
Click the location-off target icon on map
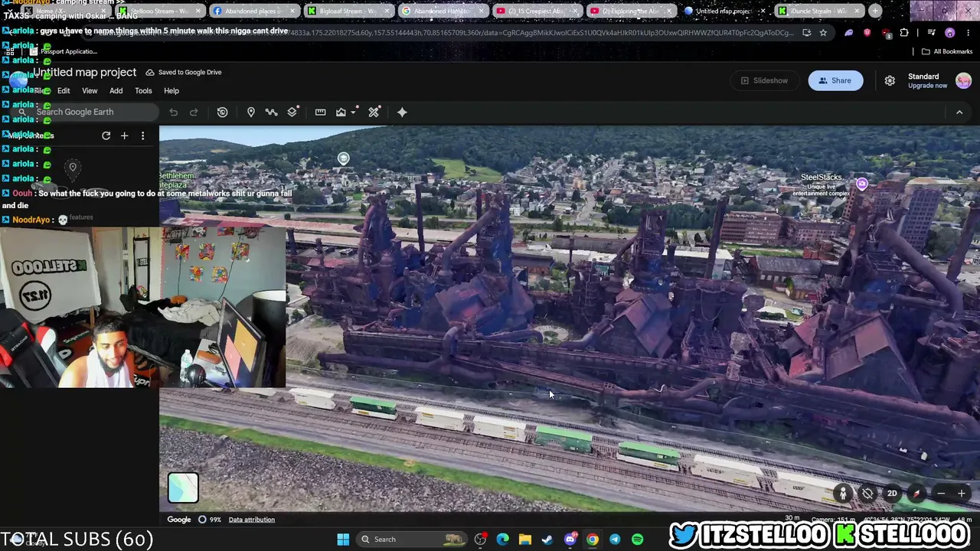(x=867, y=494)
